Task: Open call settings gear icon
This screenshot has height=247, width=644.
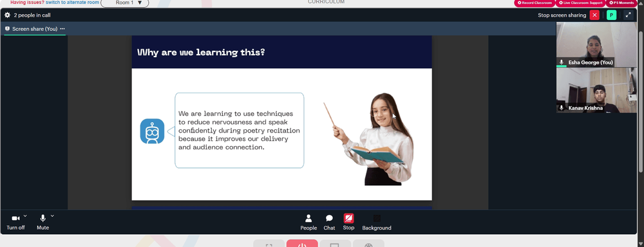Action: 7,15
